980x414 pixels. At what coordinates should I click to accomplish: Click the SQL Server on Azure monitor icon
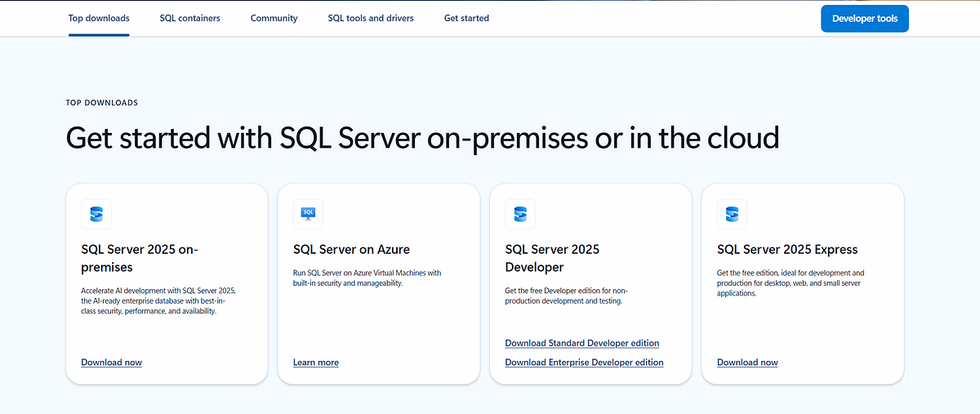(x=308, y=214)
